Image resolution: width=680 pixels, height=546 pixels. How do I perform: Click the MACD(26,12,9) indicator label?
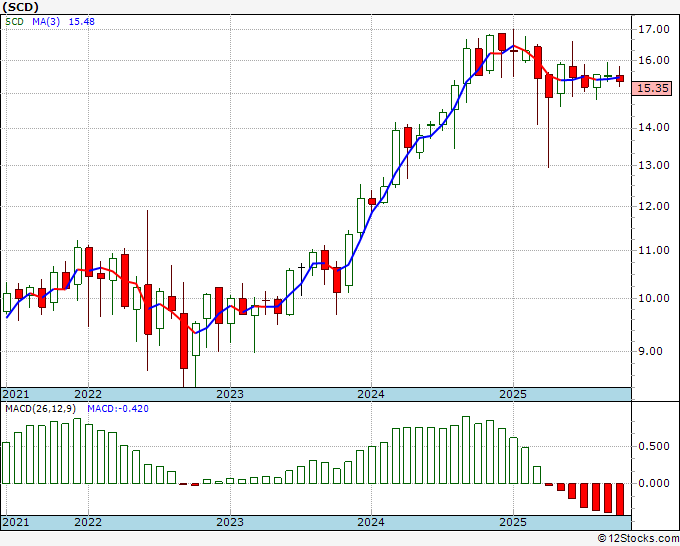coord(41,409)
